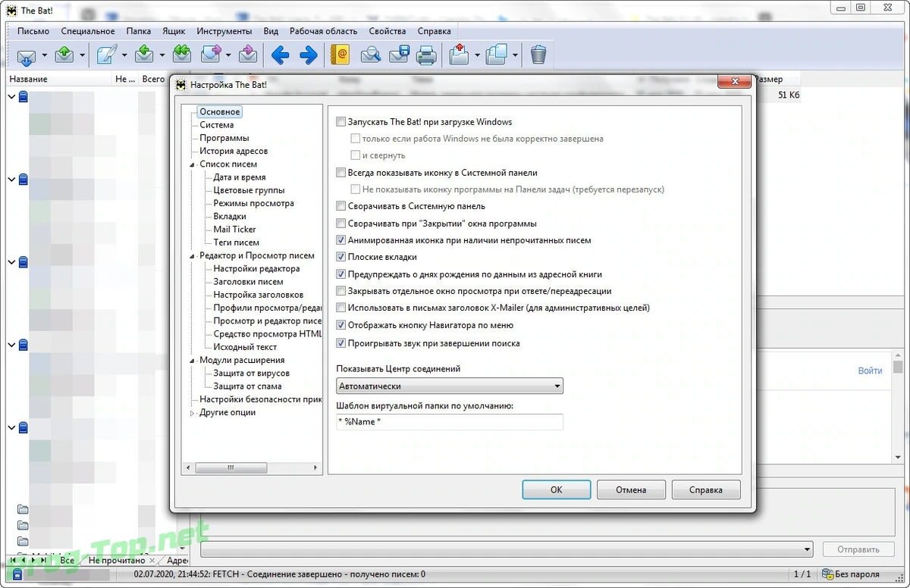Click the Войти link
Screen dimensions: 910x588
[x=870, y=371]
